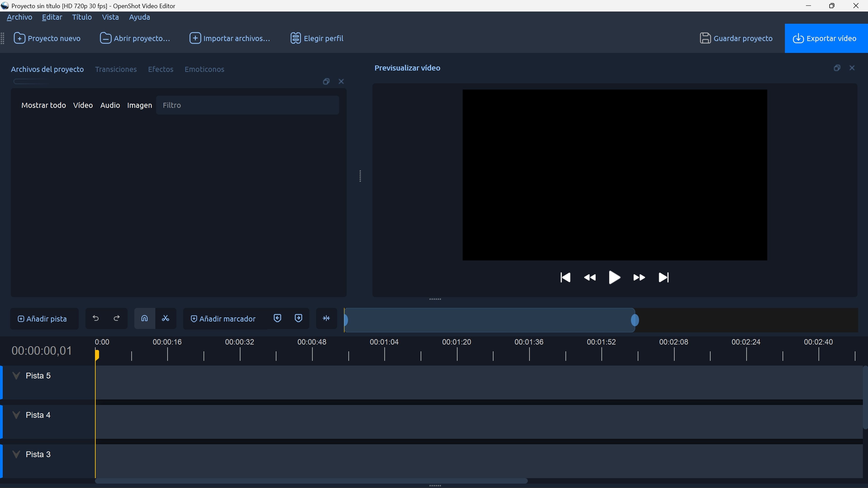Viewport: 868px width, 488px height.
Task: Click the right zoom slider handle
Action: click(635, 320)
